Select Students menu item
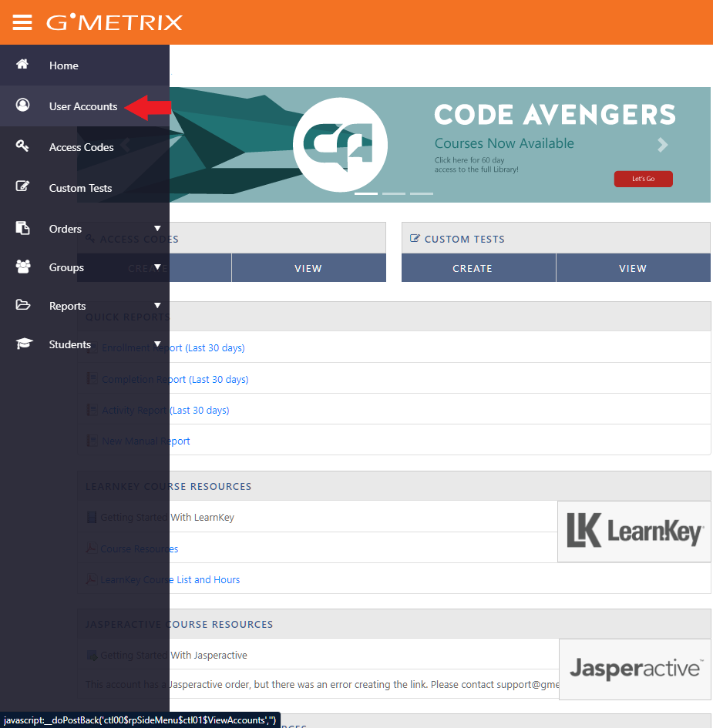 tap(69, 344)
